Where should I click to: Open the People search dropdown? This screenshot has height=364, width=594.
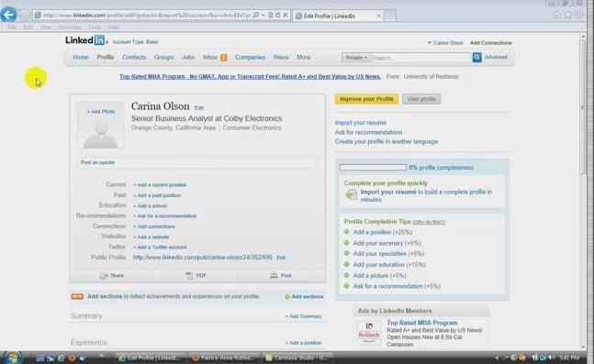pos(356,58)
